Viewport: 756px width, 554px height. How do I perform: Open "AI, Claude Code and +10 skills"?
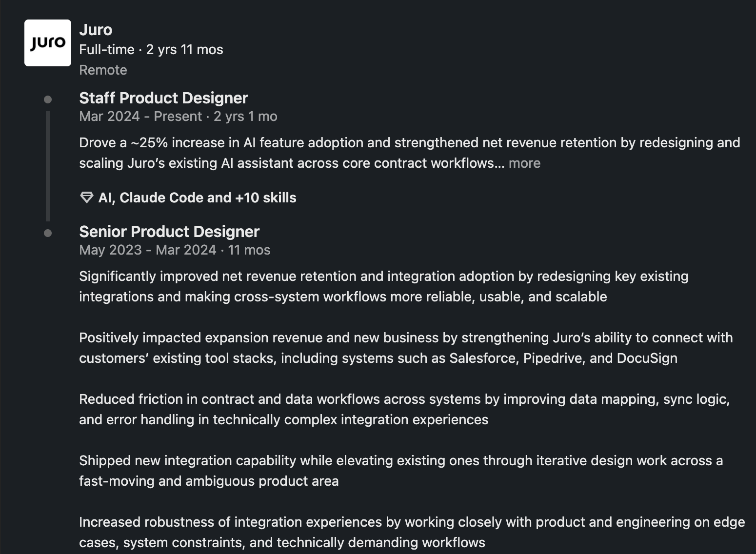pos(197,198)
